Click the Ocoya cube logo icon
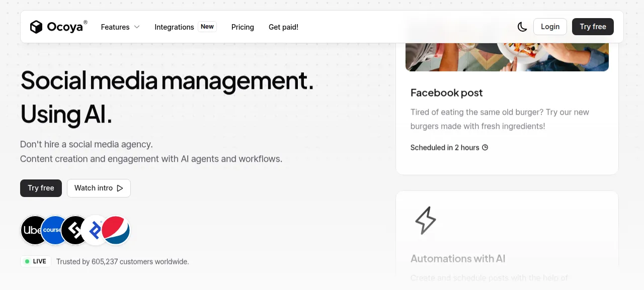The height and width of the screenshot is (290, 644). click(x=36, y=27)
